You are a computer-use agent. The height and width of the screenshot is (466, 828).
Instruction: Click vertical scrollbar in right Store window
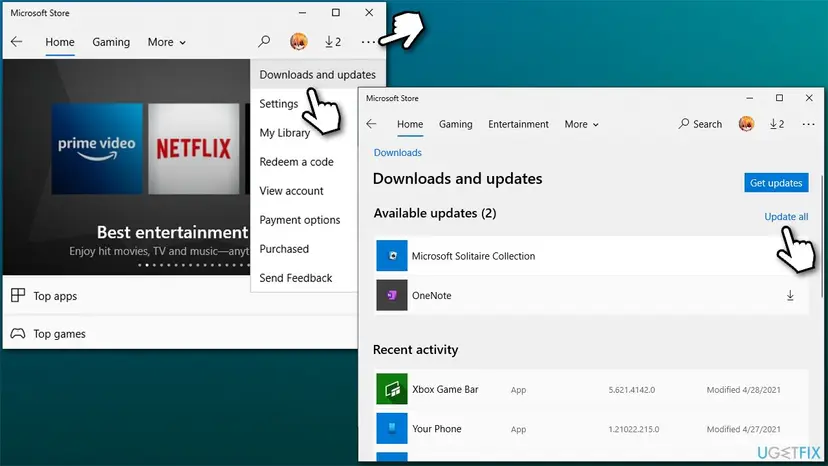(822, 238)
